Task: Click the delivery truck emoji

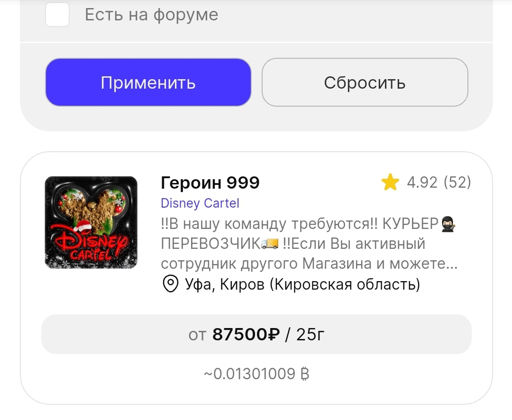Action: tap(270, 244)
